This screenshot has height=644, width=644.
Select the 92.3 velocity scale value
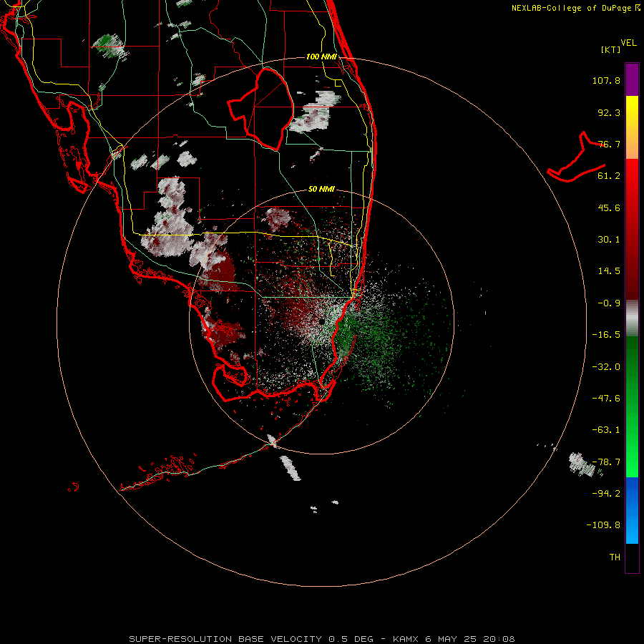609,112
